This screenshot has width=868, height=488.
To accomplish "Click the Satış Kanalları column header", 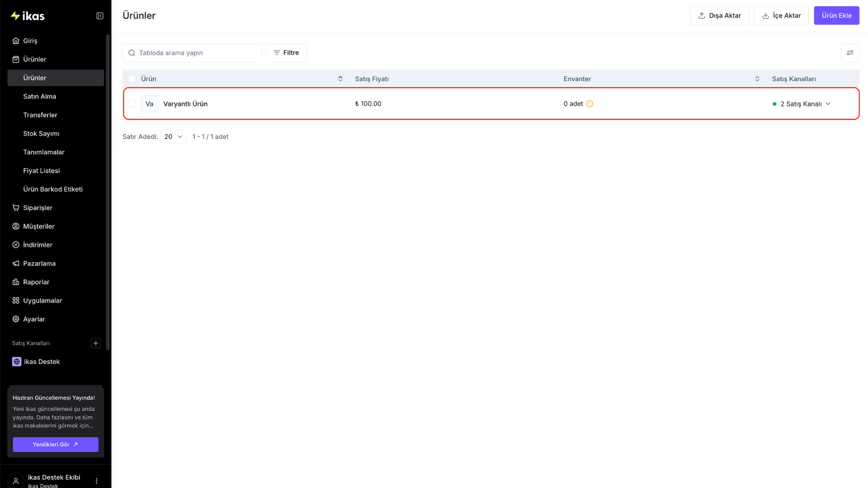I will pyautogui.click(x=794, y=79).
